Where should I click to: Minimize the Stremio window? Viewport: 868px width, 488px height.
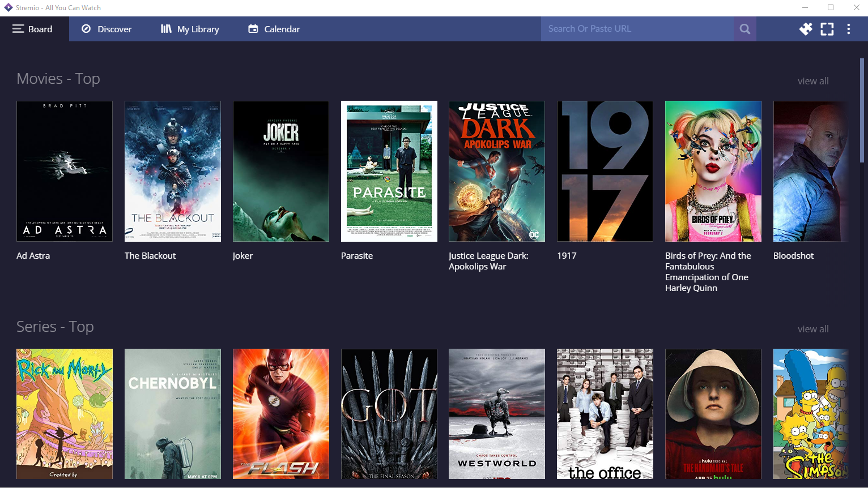(805, 7)
